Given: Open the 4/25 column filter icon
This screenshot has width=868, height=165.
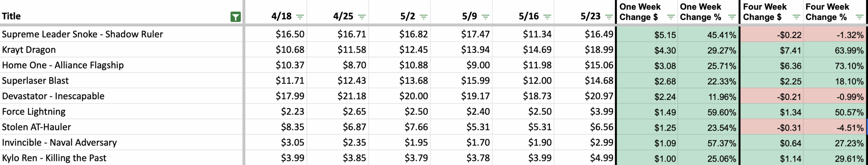Looking at the screenshot, I should [362, 17].
